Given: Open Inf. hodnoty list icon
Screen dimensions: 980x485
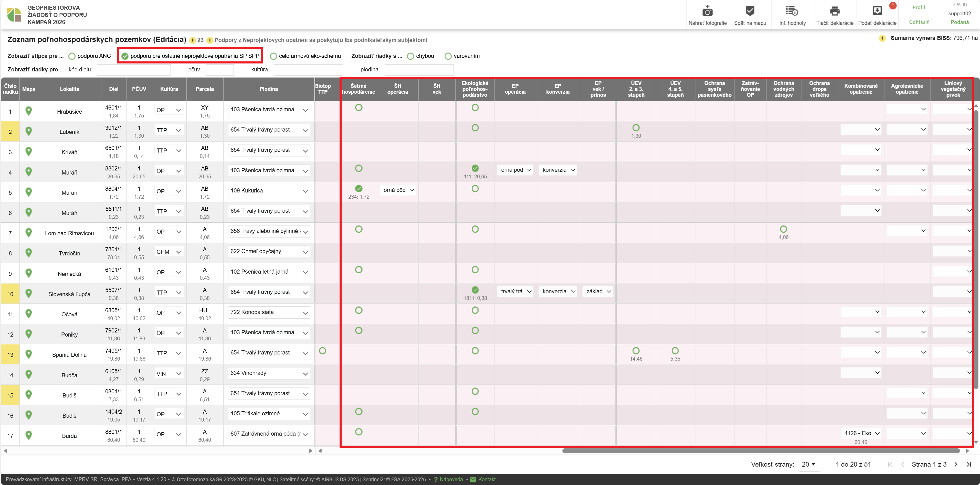Looking at the screenshot, I should (x=792, y=11).
